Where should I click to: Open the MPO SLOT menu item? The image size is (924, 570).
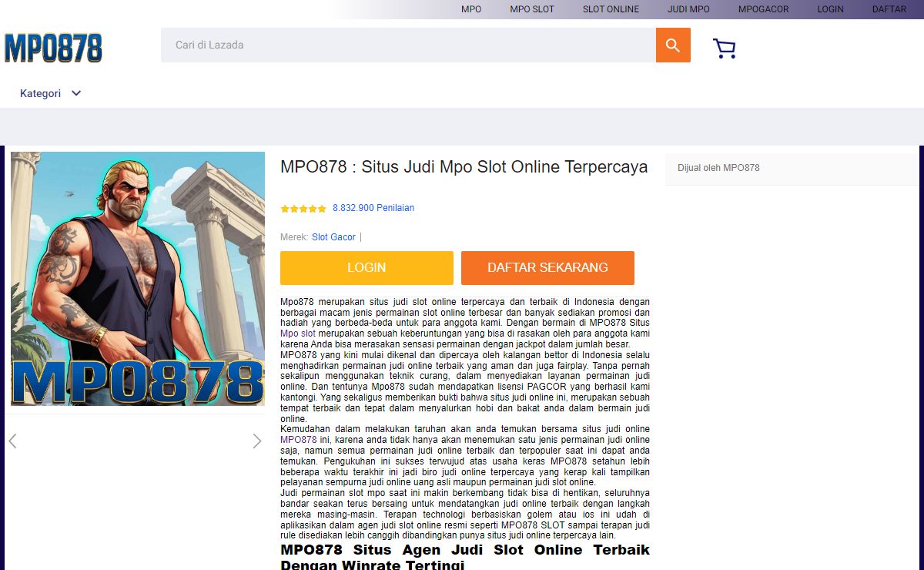point(532,9)
